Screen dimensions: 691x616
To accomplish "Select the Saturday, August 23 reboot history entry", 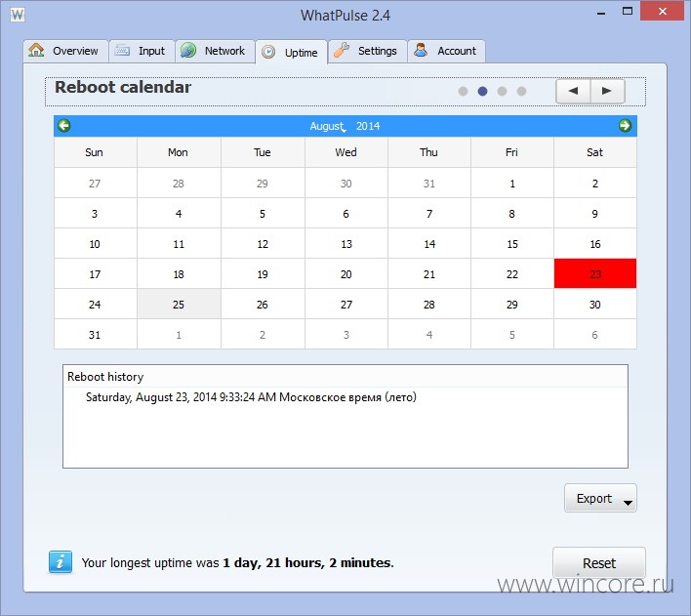I will click(x=251, y=397).
